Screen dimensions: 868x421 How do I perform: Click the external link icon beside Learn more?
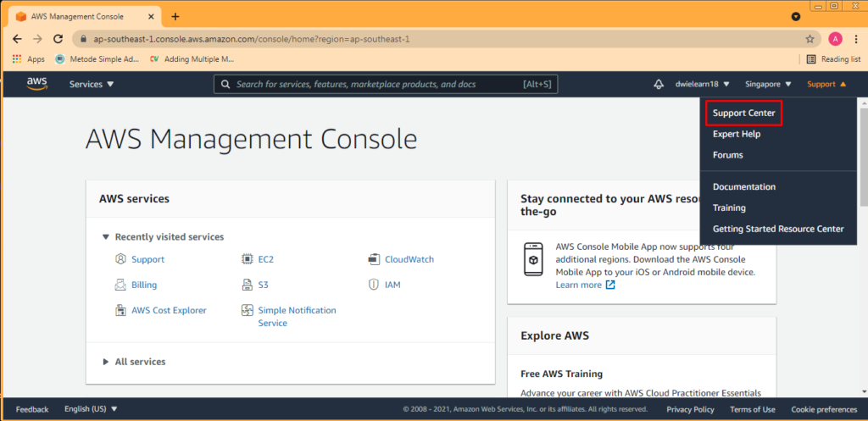coord(610,285)
